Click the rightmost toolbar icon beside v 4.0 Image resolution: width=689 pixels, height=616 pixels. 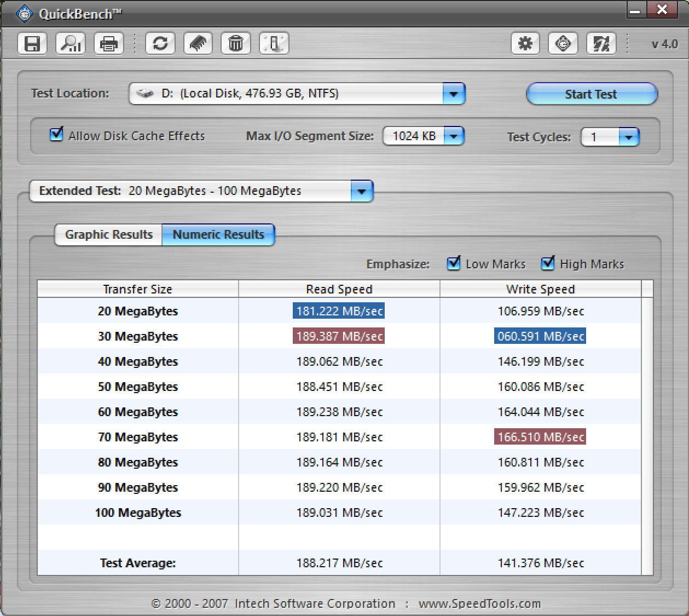click(601, 43)
